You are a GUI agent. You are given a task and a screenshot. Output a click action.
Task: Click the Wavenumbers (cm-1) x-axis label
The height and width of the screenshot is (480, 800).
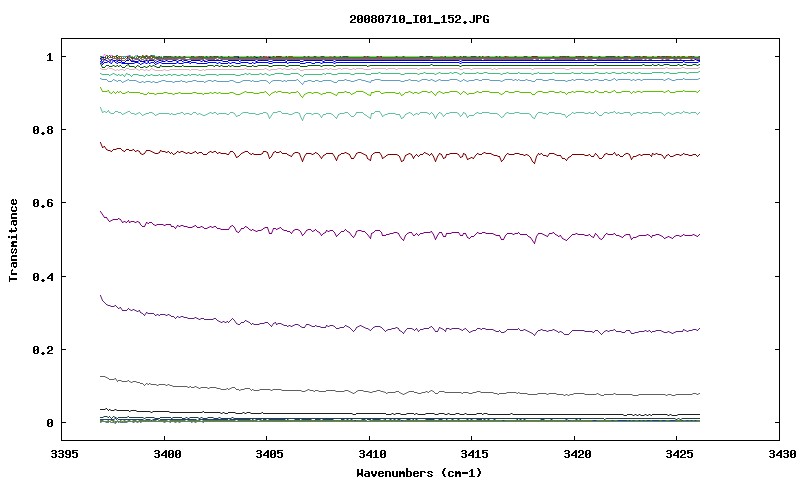click(x=419, y=473)
